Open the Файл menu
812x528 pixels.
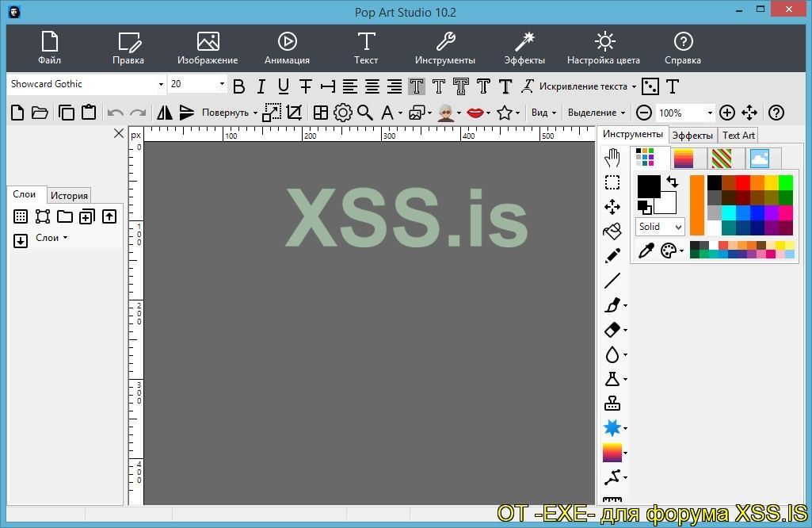[49, 48]
